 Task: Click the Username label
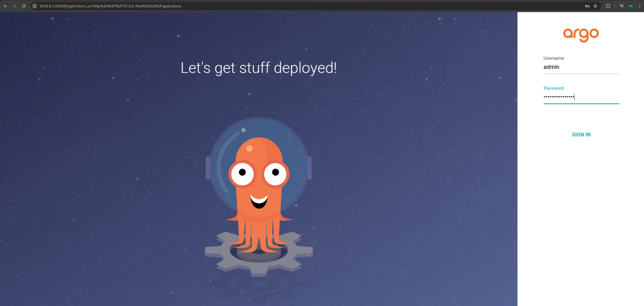[x=554, y=58]
